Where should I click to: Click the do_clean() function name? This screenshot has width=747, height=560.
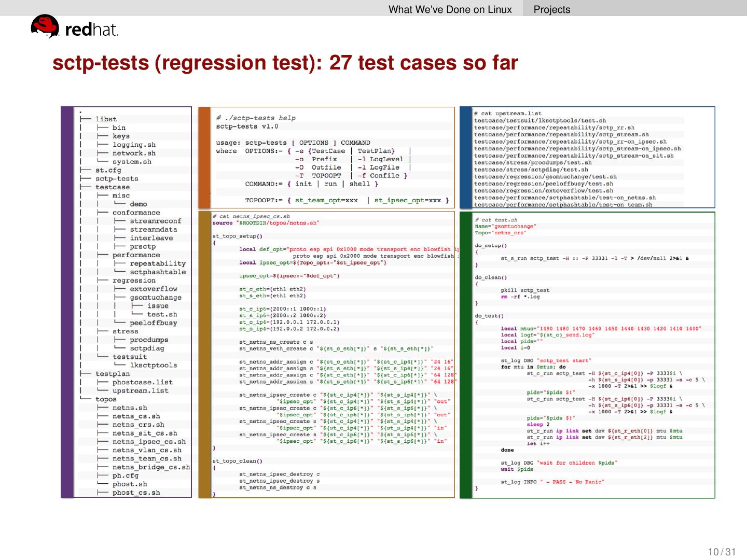click(x=491, y=278)
